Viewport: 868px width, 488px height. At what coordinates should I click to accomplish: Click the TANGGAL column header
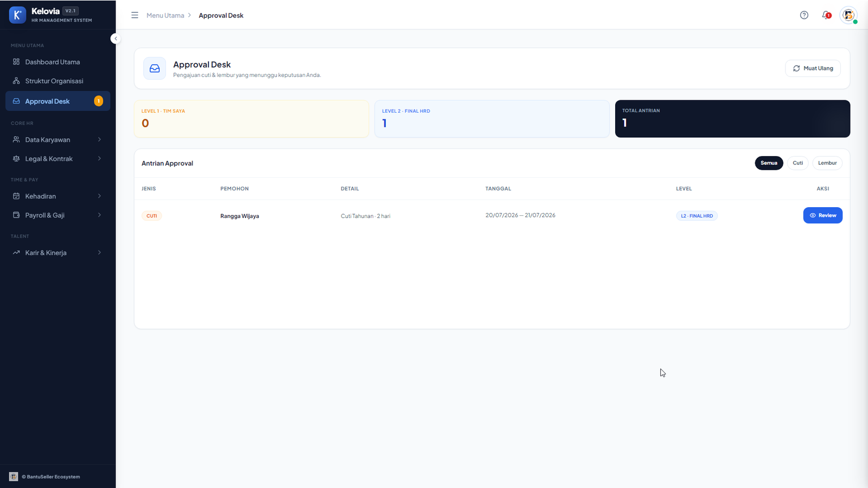point(498,189)
